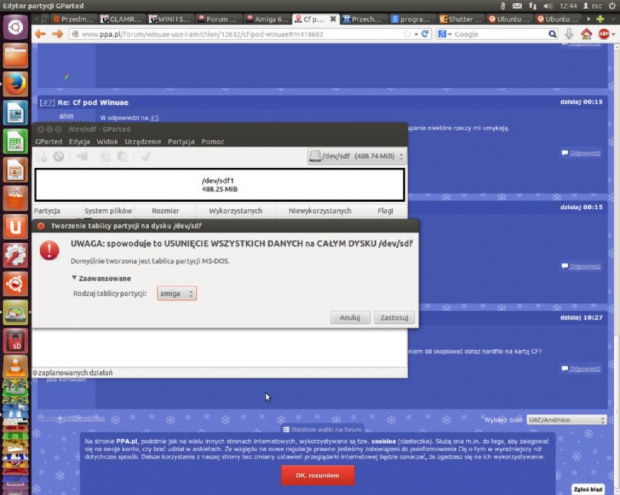Viewport: 620px width, 495px height.
Task: Click the Google search magnifier icon
Action: (x=552, y=34)
